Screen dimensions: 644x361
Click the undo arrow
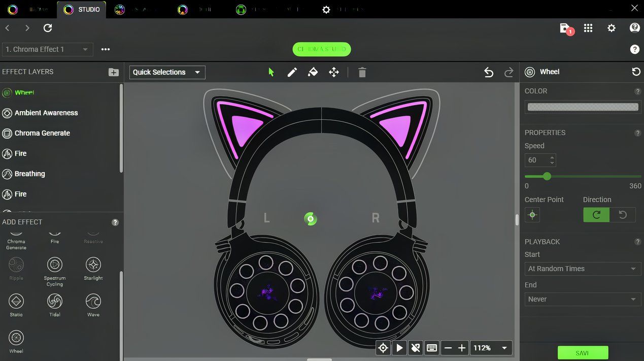pyautogui.click(x=488, y=72)
